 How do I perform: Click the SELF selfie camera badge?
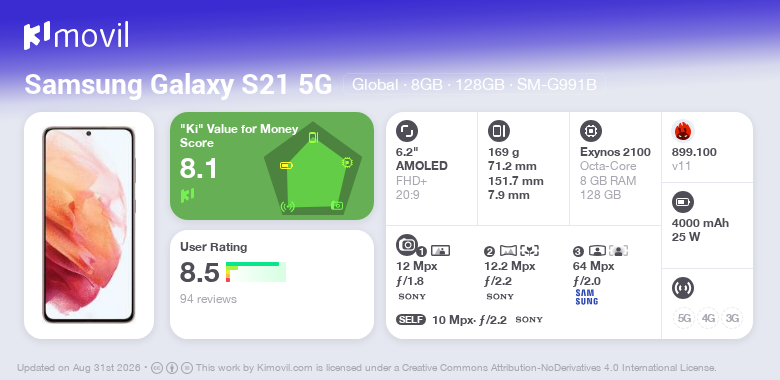pyautogui.click(x=411, y=320)
